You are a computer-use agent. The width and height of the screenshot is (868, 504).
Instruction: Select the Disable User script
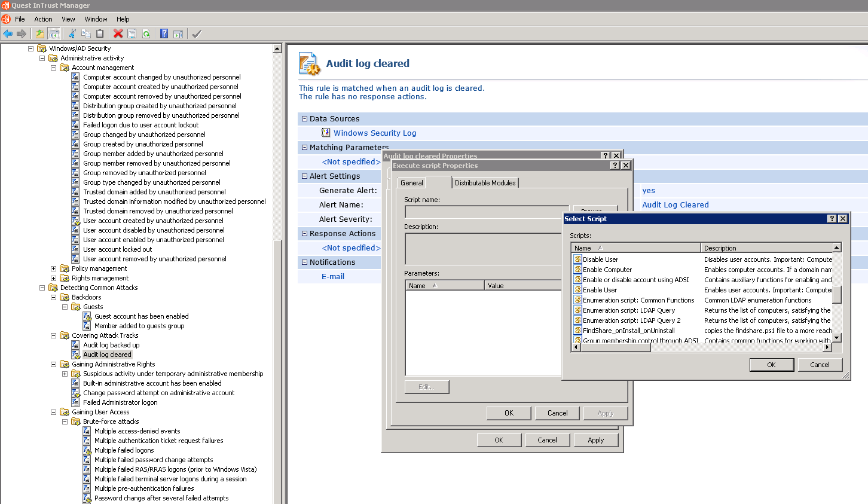[x=600, y=259]
